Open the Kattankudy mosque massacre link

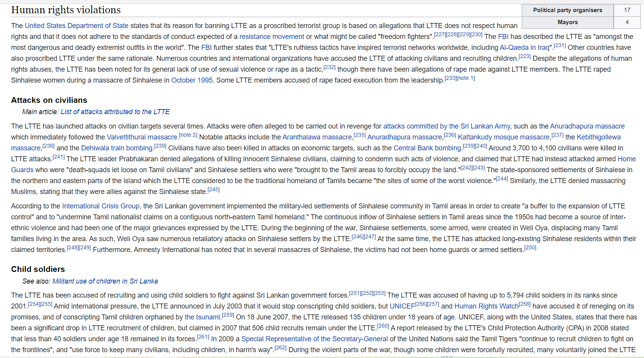coord(504,137)
